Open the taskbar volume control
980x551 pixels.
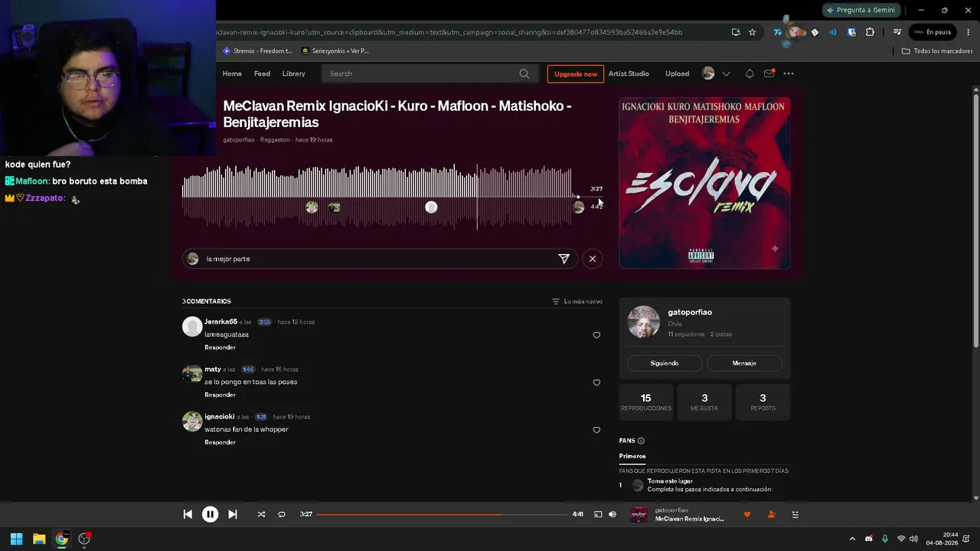[913, 539]
